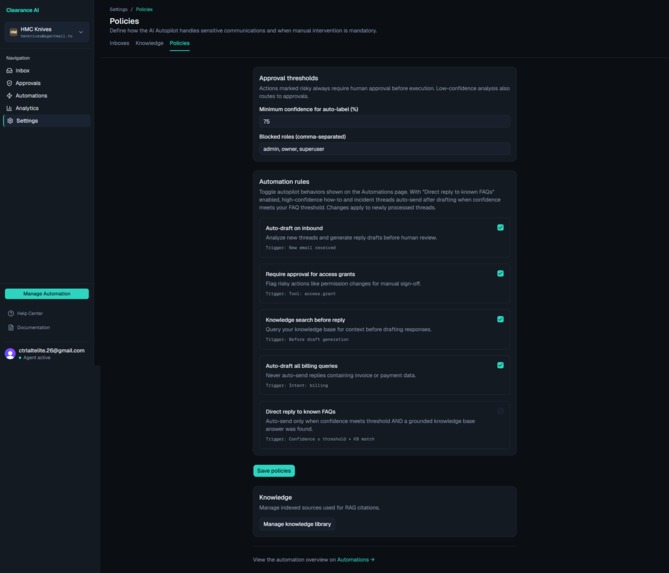Open the Help Center link

tap(30, 313)
